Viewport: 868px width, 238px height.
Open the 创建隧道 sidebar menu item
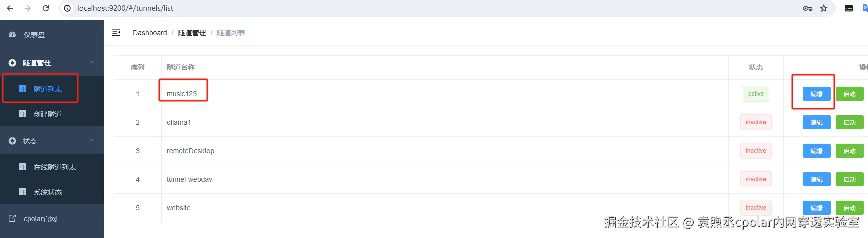(47, 114)
